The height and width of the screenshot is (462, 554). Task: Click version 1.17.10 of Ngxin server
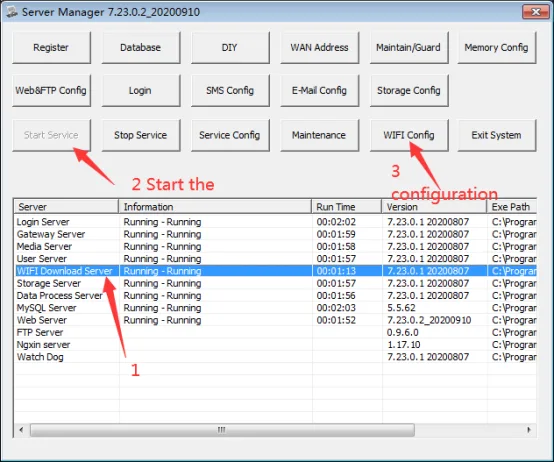[x=403, y=345]
